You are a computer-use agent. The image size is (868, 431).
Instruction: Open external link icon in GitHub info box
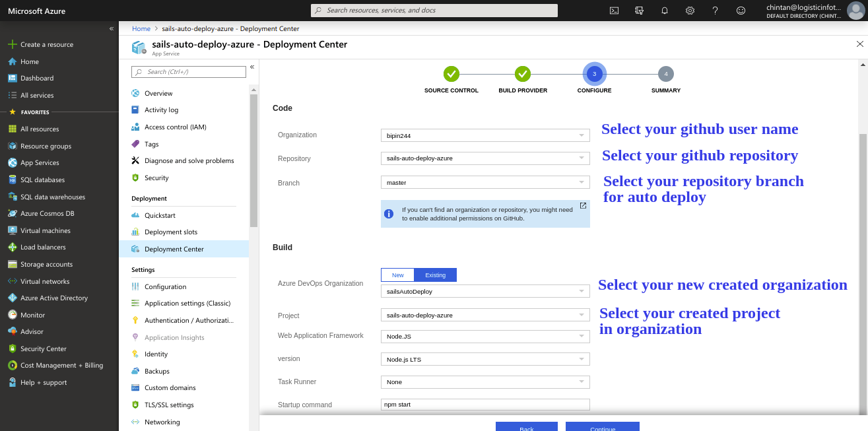tap(583, 206)
